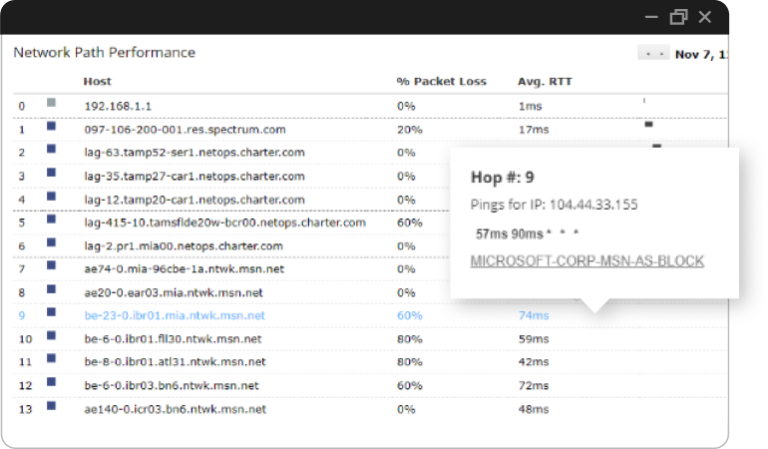
Task: Click the blue square icon for hop 13
Action: 52,407
